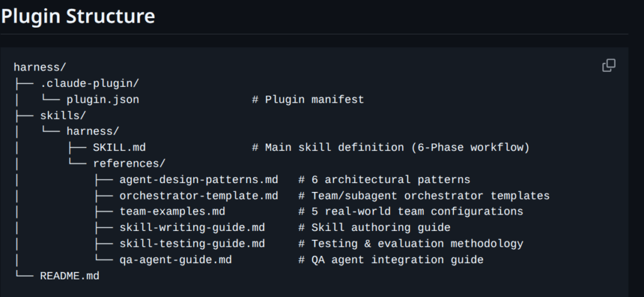The image size is (644, 297).
Task: Click '# 6 architectural patterns' comment
Action: click(384, 179)
